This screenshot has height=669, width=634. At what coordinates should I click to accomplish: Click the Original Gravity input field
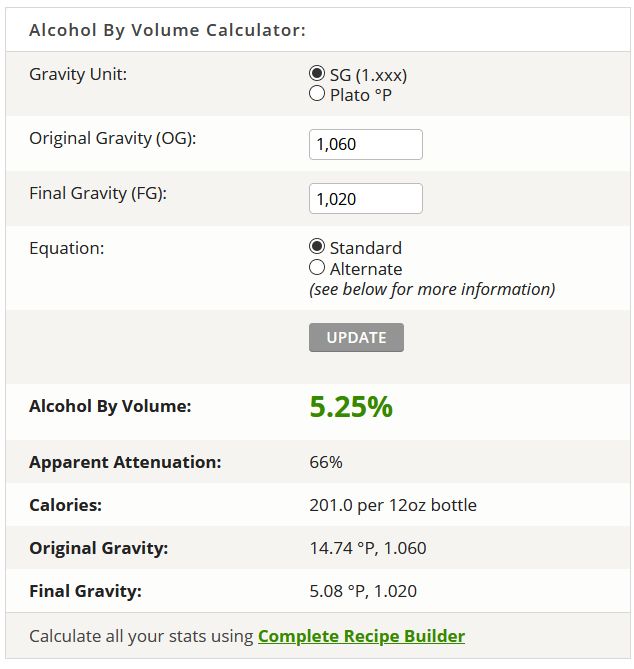[x=365, y=144]
